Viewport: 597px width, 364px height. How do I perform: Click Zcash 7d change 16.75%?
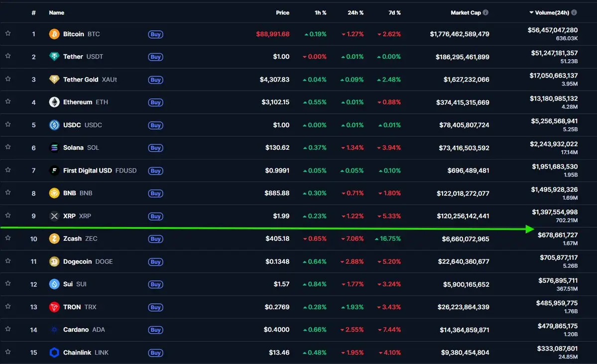point(387,239)
